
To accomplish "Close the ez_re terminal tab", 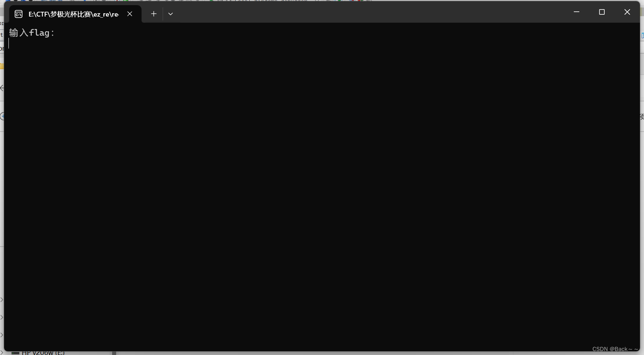I will 130,14.
